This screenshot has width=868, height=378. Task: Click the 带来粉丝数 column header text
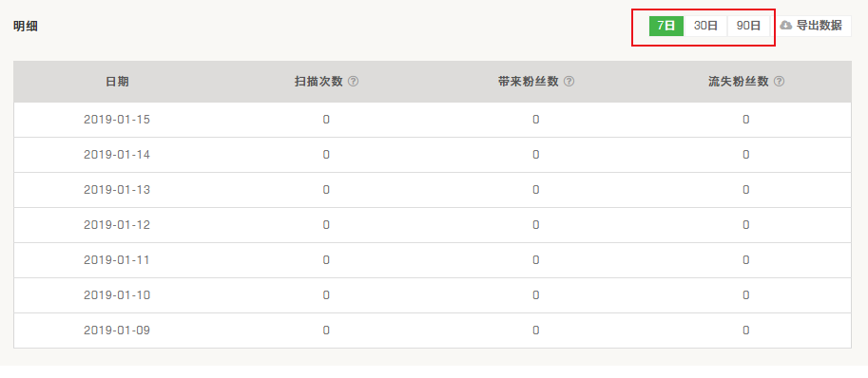(x=528, y=82)
